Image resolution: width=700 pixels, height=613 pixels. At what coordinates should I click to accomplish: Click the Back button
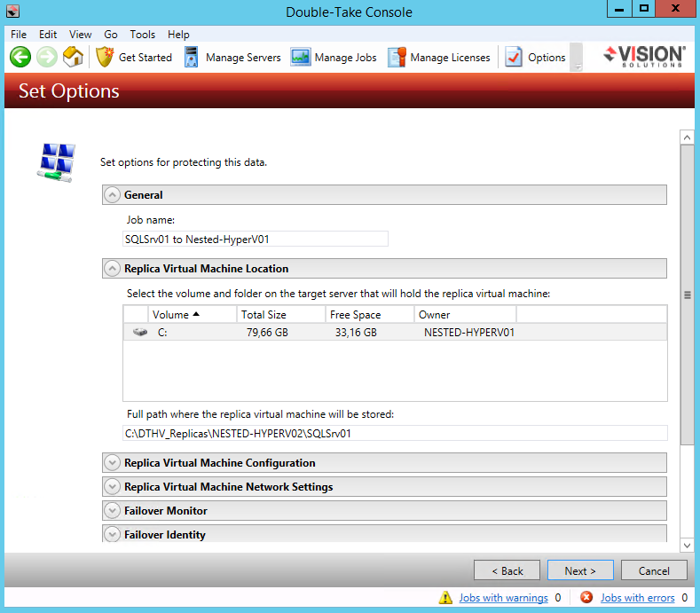[507, 570]
